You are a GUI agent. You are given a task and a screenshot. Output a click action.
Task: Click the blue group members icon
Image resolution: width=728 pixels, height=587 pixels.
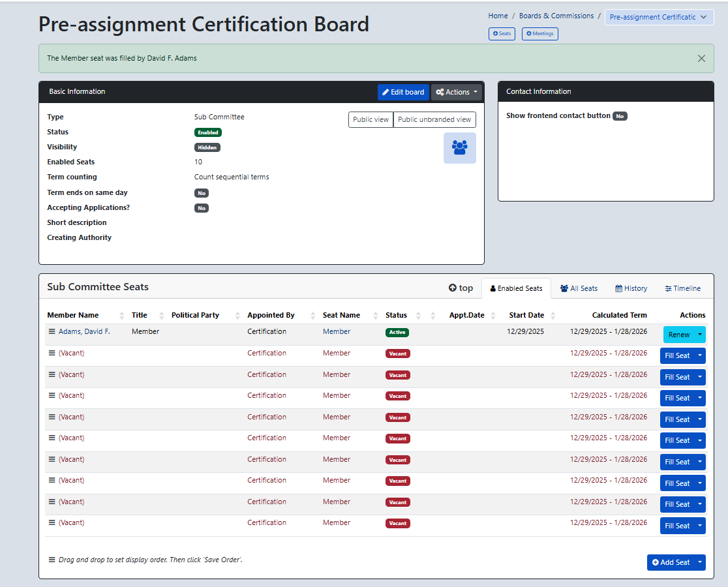coord(459,148)
